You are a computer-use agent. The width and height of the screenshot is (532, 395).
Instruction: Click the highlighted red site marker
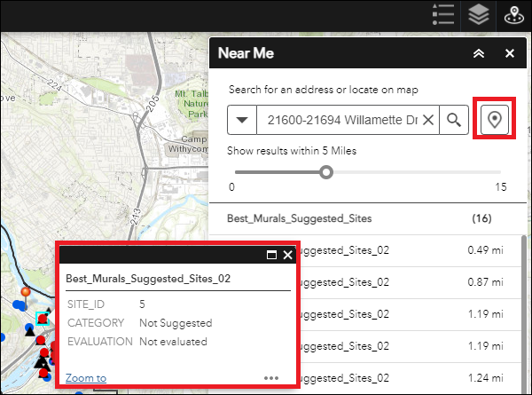pos(43,319)
